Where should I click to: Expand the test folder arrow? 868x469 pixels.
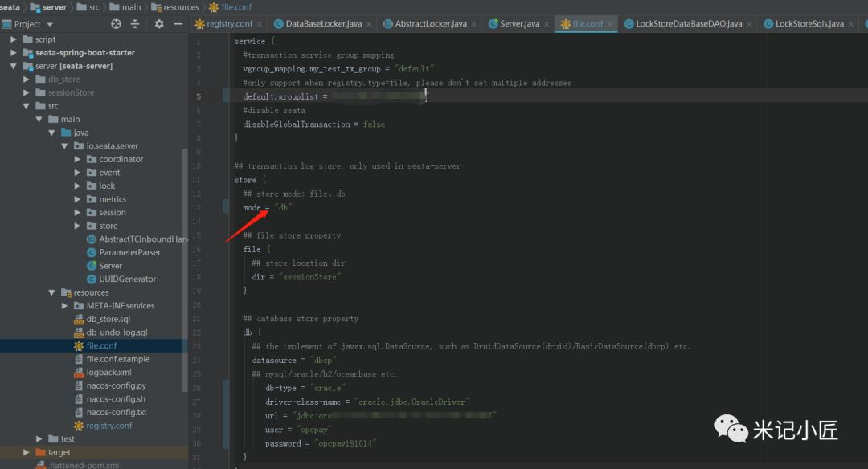39,439
